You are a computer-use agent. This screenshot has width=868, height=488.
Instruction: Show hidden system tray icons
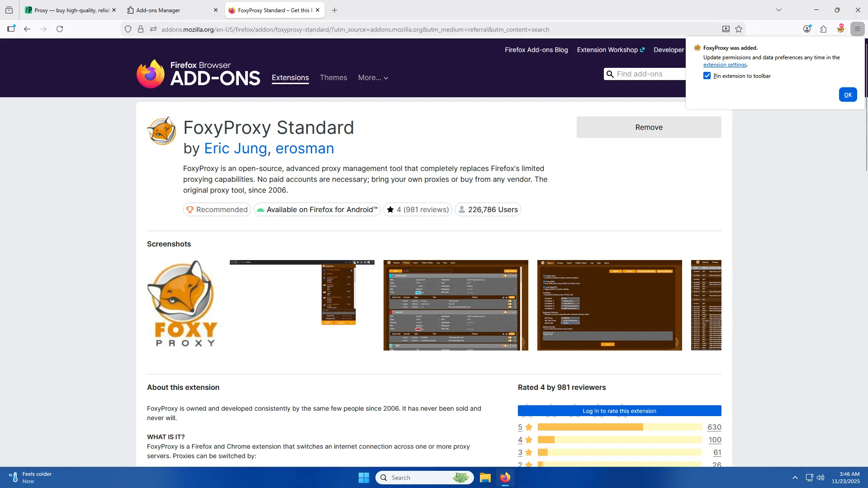(x=795, y=478)
